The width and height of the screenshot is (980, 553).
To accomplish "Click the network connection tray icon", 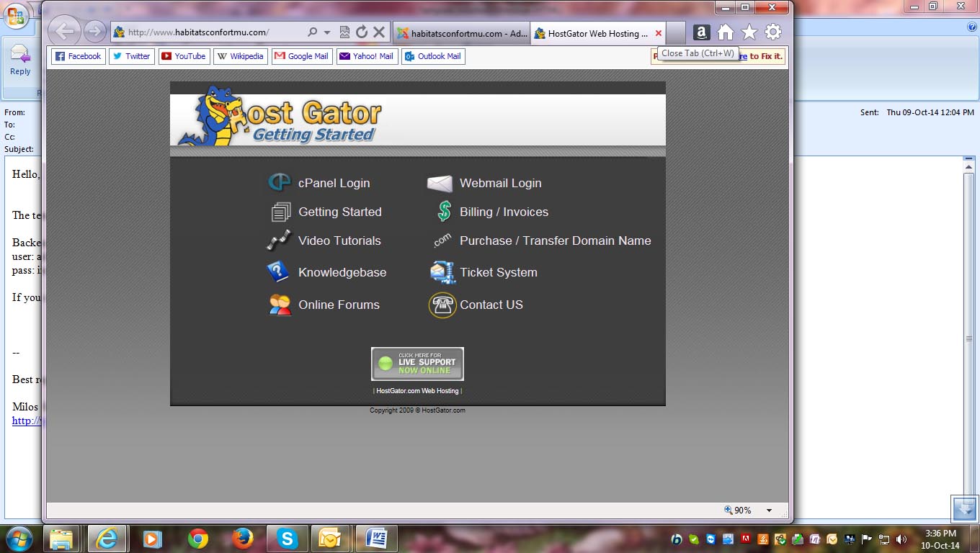I will [884, 539].
